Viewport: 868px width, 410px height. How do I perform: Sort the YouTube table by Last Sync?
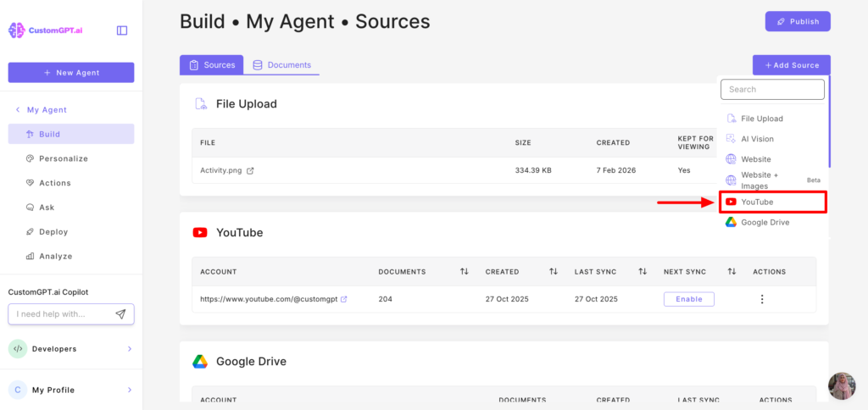pyautogui.click(x=643, y=272)
